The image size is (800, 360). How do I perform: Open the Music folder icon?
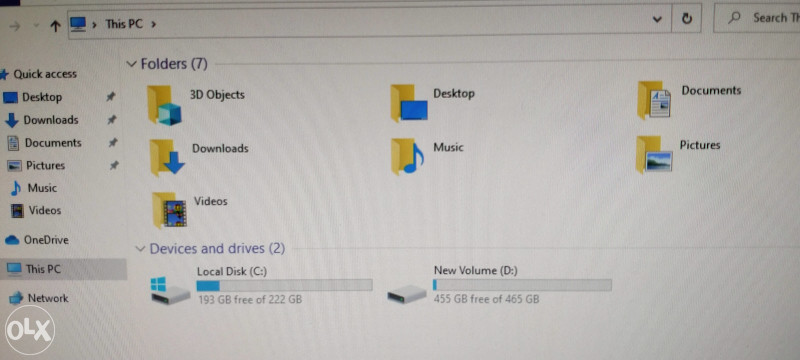coord(407,157)
